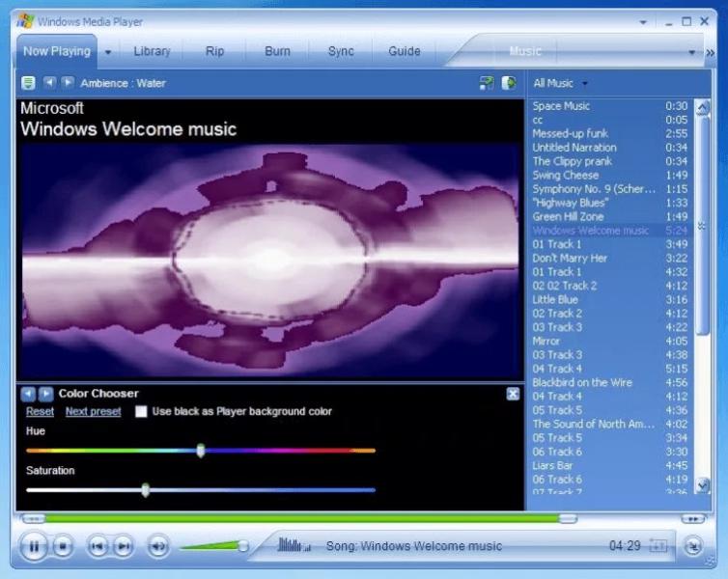Switch to skin mode icon
728x579 pixels.
coord(692,546)
